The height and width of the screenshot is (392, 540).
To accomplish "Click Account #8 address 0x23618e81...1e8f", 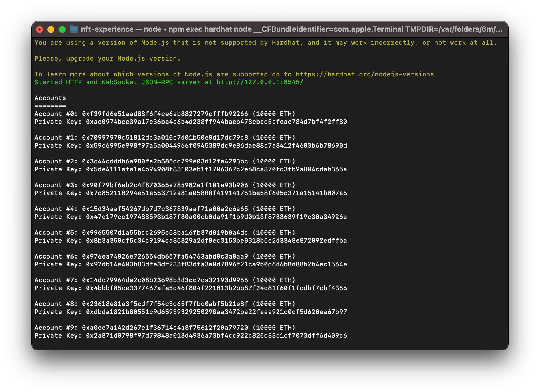I will 165,304.
